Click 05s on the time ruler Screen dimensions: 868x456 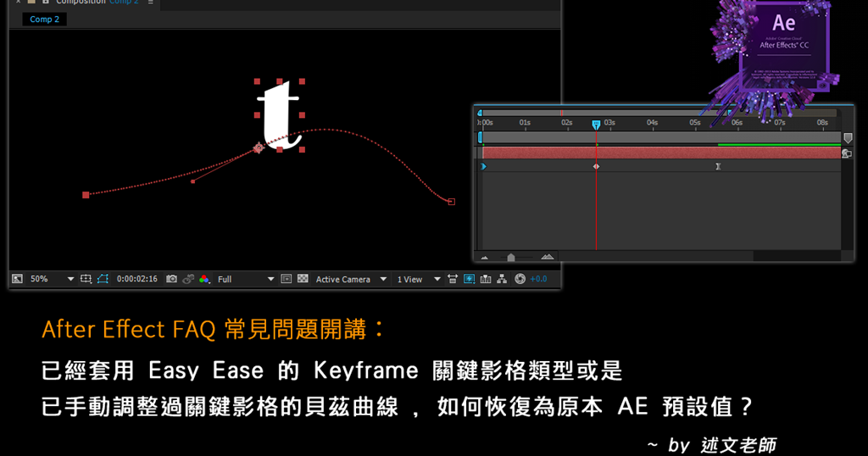[695, 122]
